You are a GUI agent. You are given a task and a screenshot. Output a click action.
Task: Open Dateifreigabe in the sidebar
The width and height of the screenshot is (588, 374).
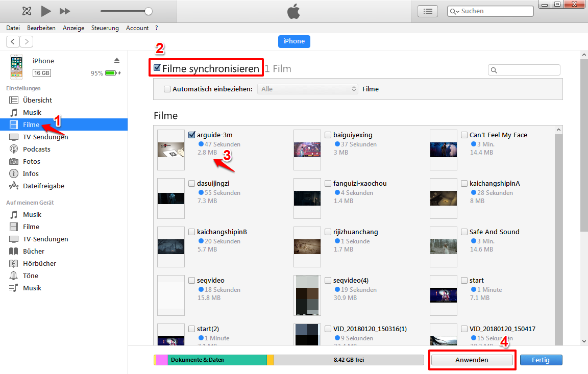click(43, 186)
